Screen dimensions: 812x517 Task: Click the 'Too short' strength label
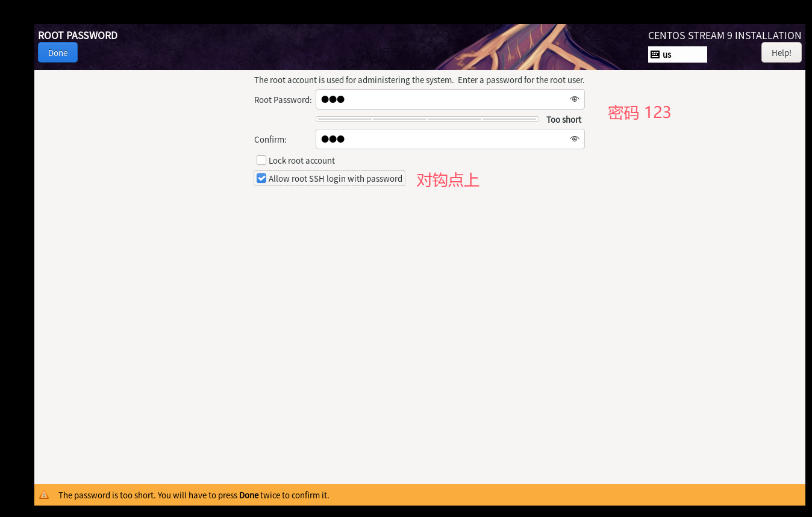(564, 120)
